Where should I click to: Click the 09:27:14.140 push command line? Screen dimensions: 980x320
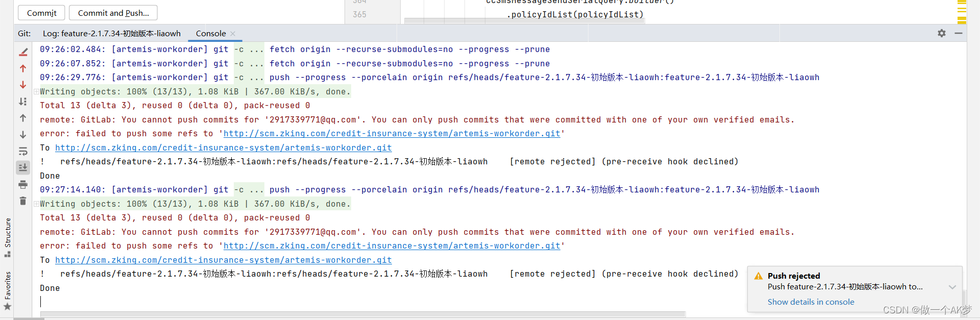(430, 190)
